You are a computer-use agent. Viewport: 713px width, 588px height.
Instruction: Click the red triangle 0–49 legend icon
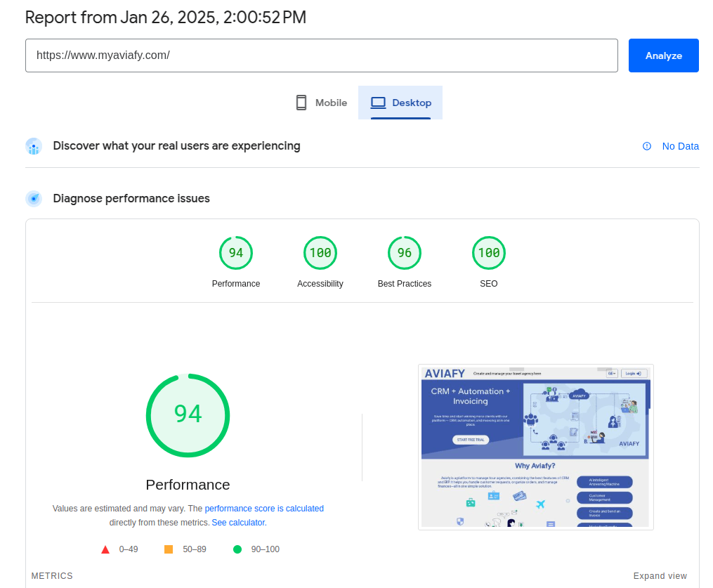click(x=105, y=549)
